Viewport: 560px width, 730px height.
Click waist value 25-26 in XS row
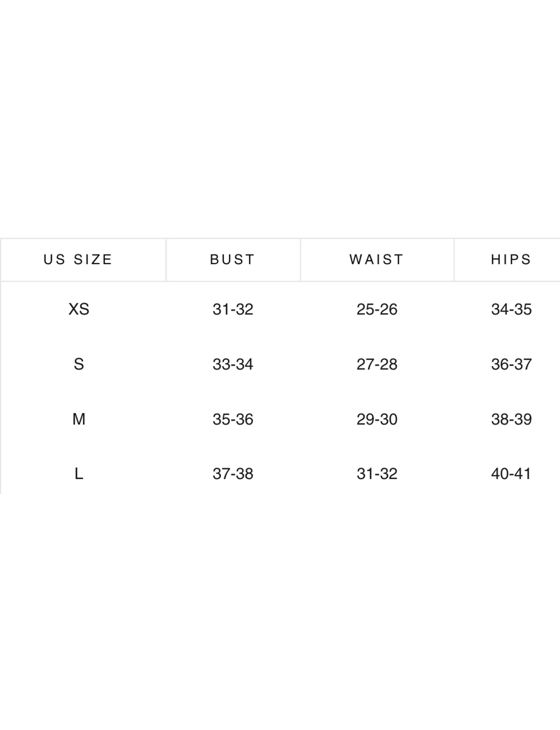point(377,309)
